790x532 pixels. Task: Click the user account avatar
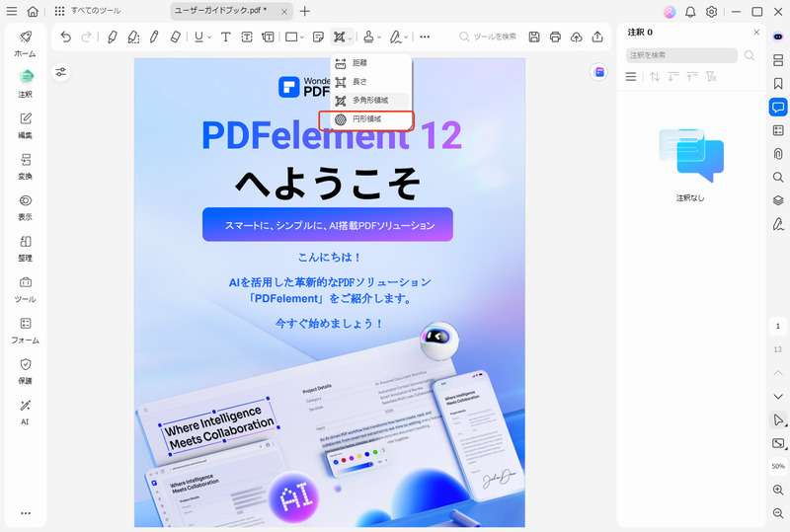[x=670, y=12]
